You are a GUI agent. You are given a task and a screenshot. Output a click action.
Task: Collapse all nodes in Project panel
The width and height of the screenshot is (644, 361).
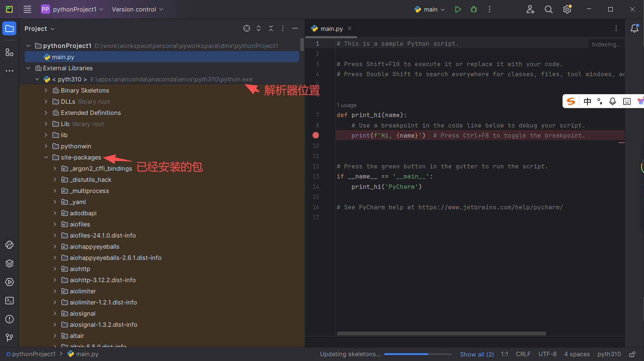271,28
